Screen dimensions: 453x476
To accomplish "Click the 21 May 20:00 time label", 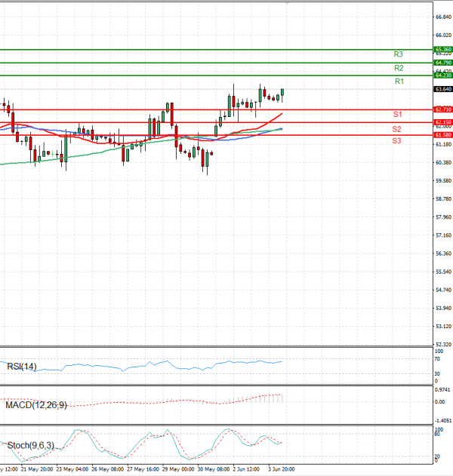I will coord(37,469).
